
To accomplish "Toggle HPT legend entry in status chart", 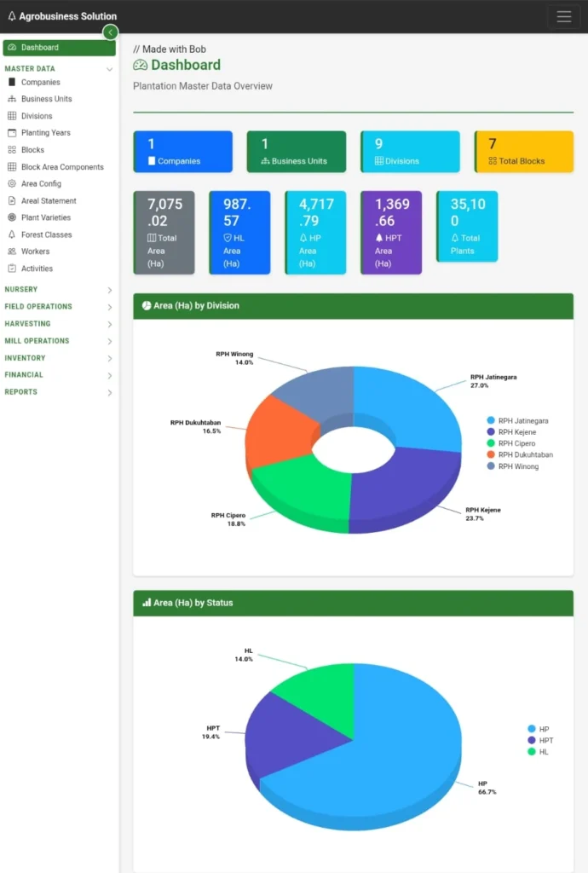I will (540, 740).
